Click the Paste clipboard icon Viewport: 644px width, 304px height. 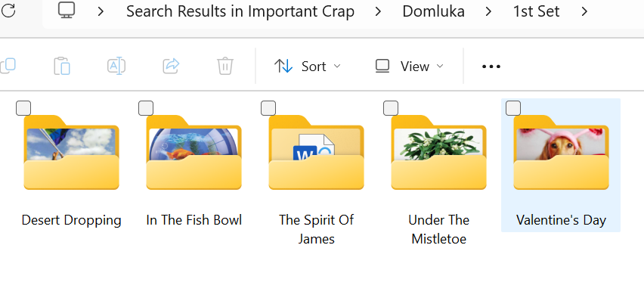point(62,67)
